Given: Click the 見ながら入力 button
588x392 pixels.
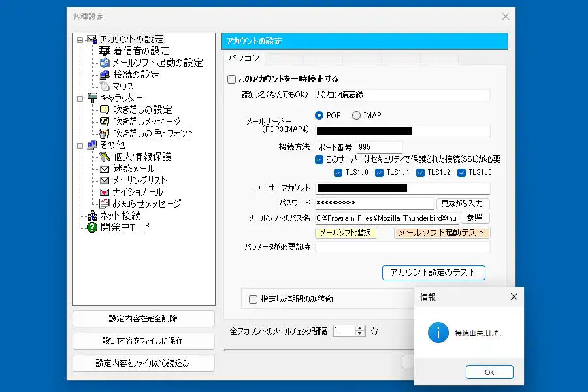Looking at the screenshot, I should coord(463,204).
